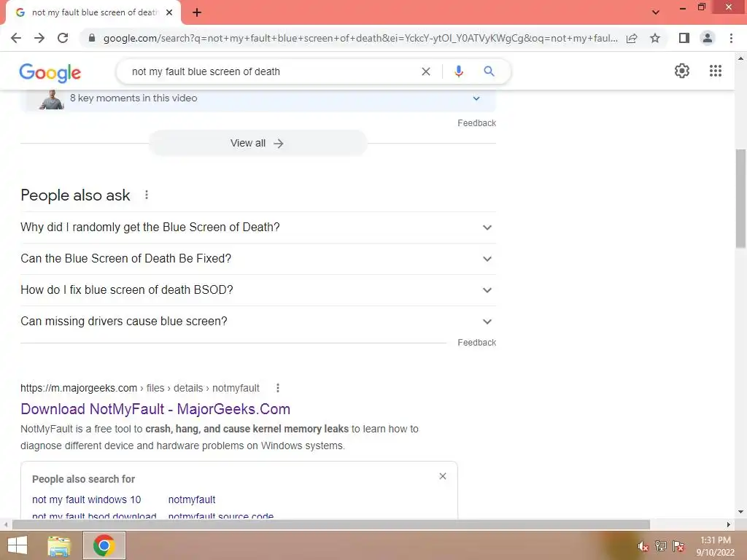Image resolution: width=747 pixels, height=560 pixels.
Task: Open the Chrome profile avatar
Action: (708, 38)
